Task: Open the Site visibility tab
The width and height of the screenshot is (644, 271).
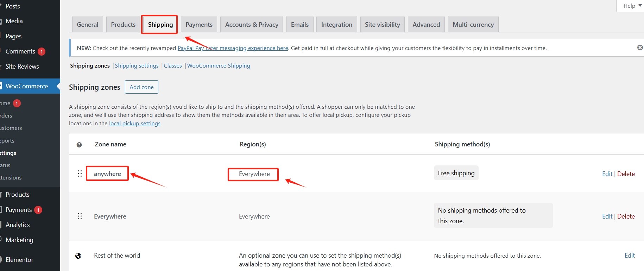Action: [382, 25]
